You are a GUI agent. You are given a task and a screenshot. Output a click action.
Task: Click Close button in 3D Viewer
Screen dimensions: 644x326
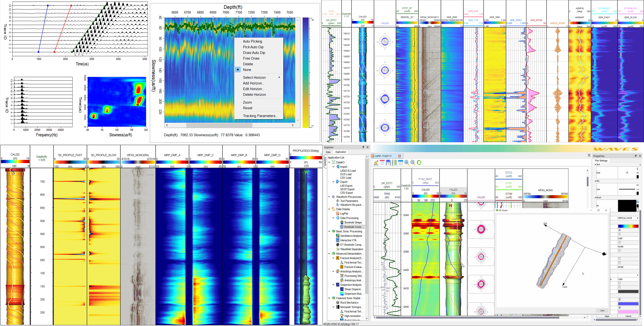pos(602,310)
